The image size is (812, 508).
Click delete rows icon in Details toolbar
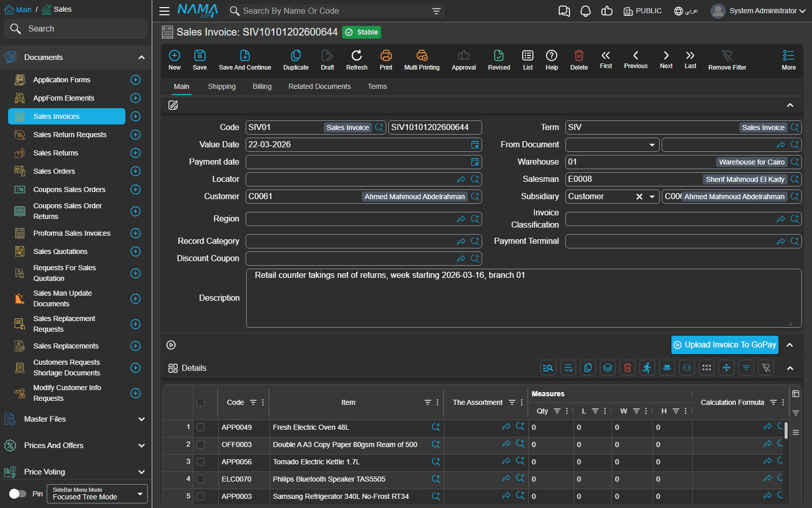[x=628, y=368]
